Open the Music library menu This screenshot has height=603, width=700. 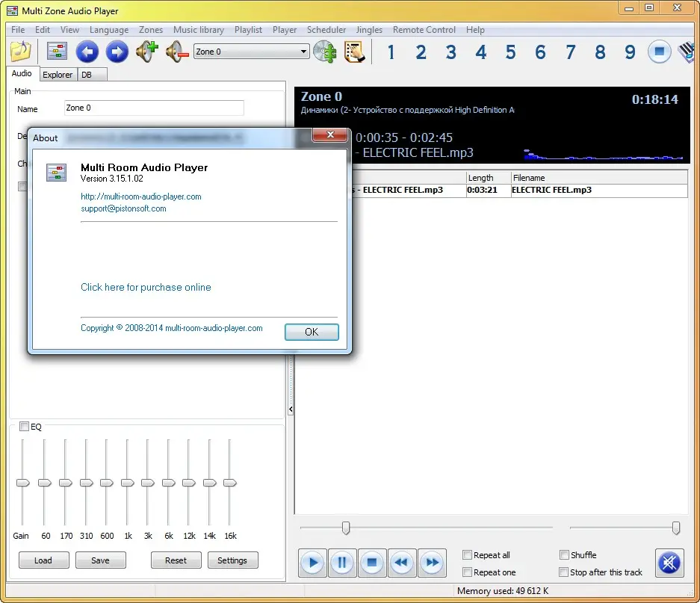(199, 30)
